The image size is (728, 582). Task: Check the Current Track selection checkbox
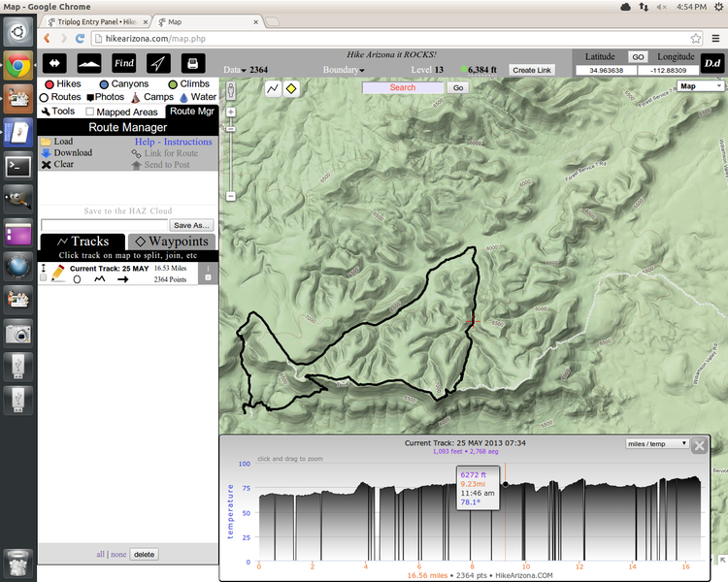click(43, 277)
